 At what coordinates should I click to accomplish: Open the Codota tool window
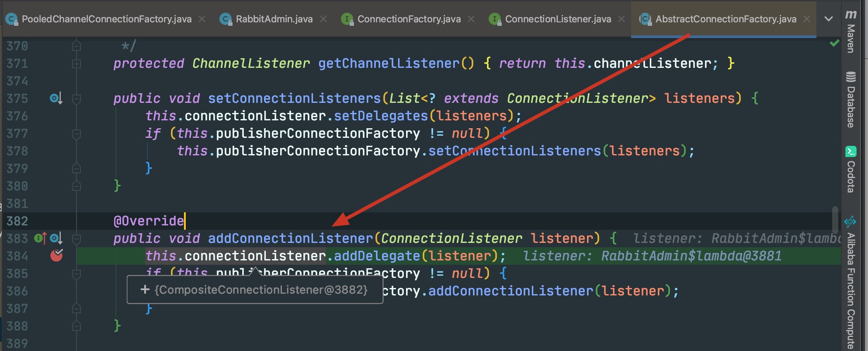point(851,170)
